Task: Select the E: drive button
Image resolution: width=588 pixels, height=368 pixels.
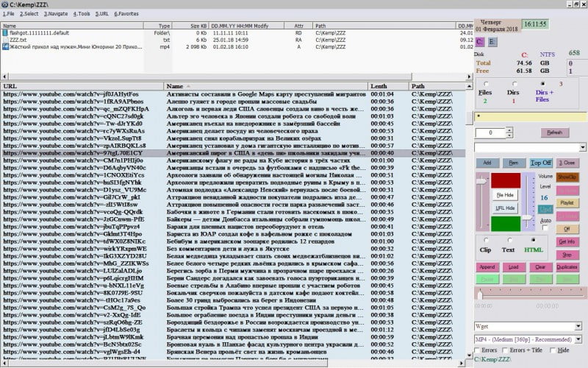Action: tap(492, 41)
